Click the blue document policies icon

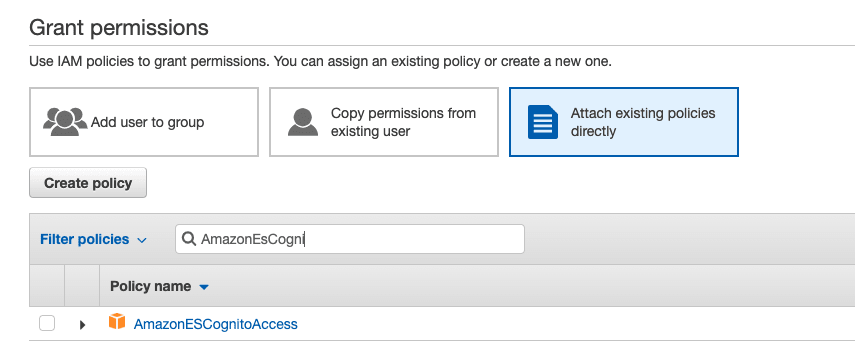pos(543,122)
